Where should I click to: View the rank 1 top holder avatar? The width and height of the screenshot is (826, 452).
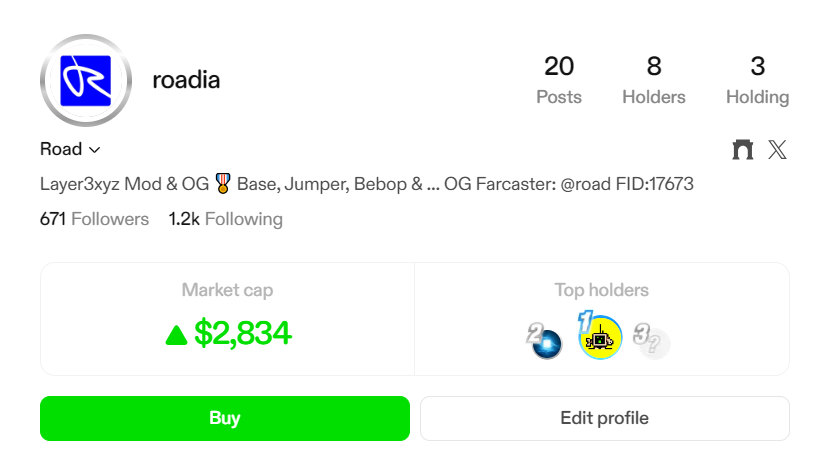point(602,339)
